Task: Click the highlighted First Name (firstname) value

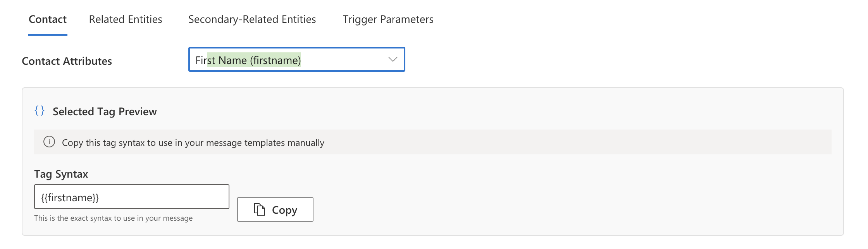Action: point(254,60)
